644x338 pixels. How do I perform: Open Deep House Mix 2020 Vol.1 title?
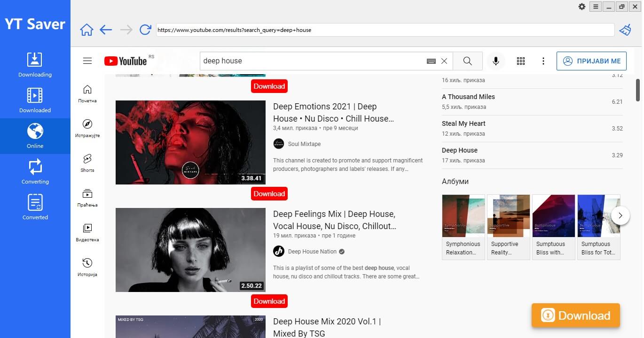pos(327,328)
